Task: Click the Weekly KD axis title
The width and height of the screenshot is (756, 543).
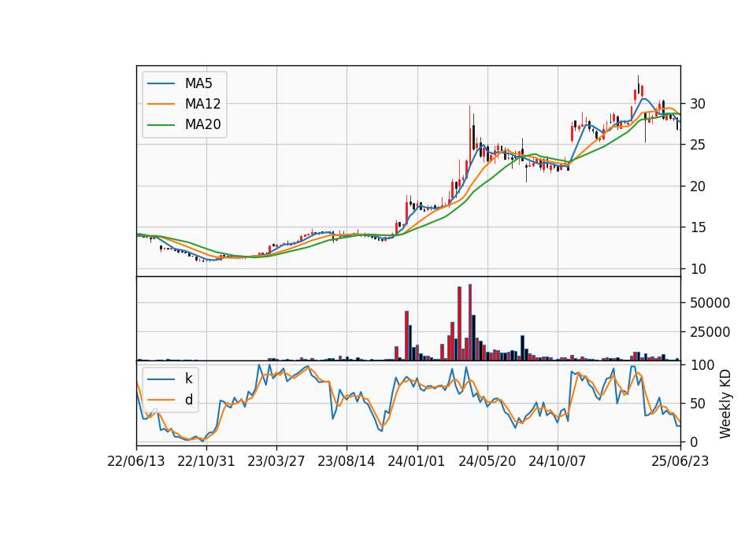Action: click(725, 404)
